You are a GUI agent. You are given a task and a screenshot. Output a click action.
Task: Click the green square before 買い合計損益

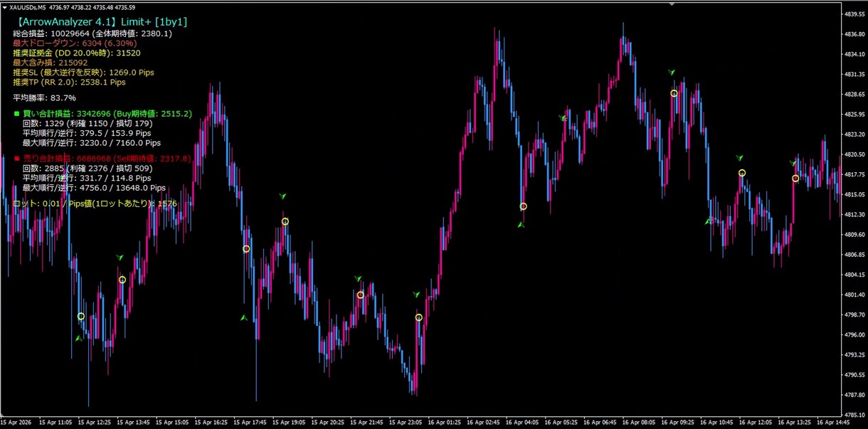16,114
